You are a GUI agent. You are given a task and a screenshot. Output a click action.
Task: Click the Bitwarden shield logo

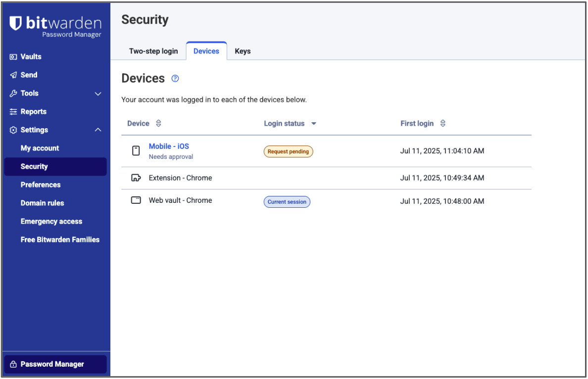coord(16,23)
